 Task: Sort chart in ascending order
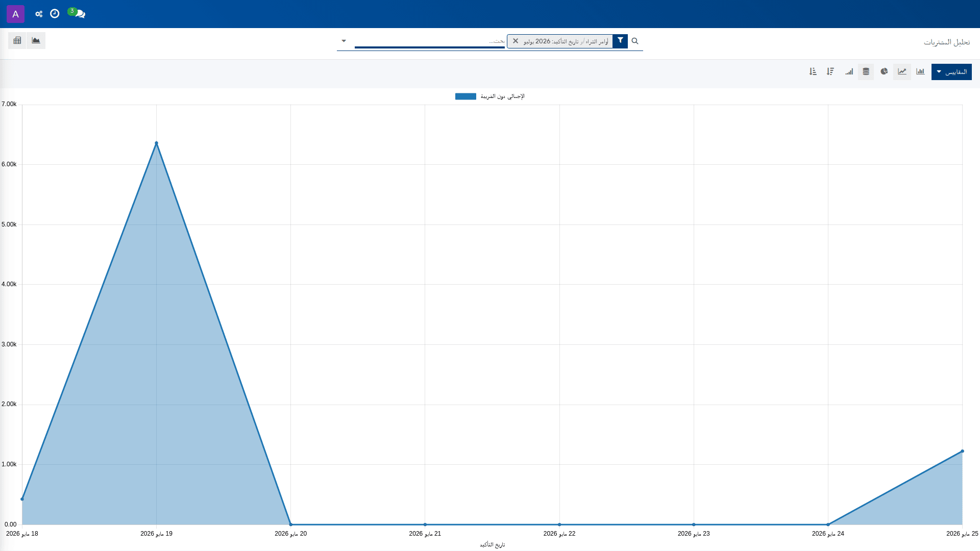pyautogui.click(x=813, y=71)
